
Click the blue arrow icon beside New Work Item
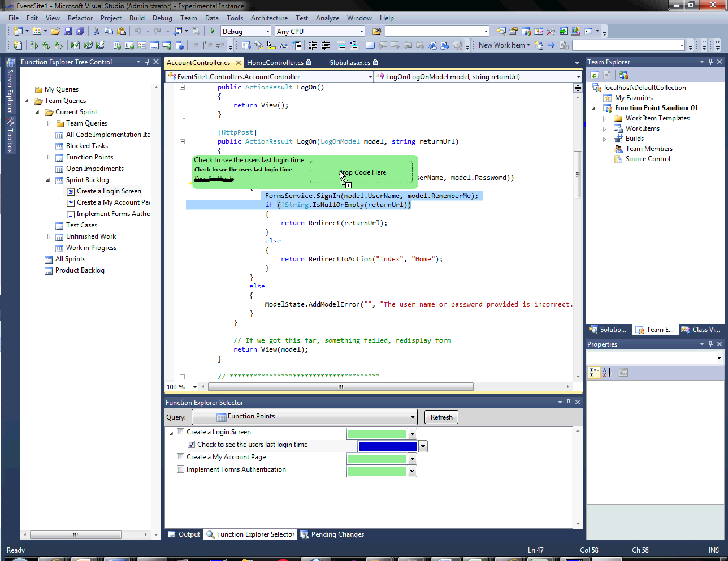pyautogui.click(x=552, y=45)
